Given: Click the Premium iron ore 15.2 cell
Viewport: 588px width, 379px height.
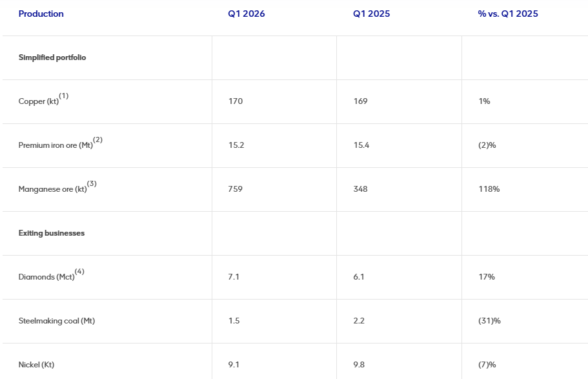Looking at the screenshot, I should point(236,145).
